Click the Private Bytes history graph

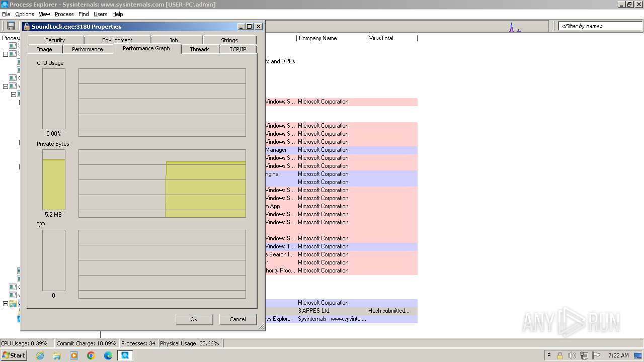point(162,184)
